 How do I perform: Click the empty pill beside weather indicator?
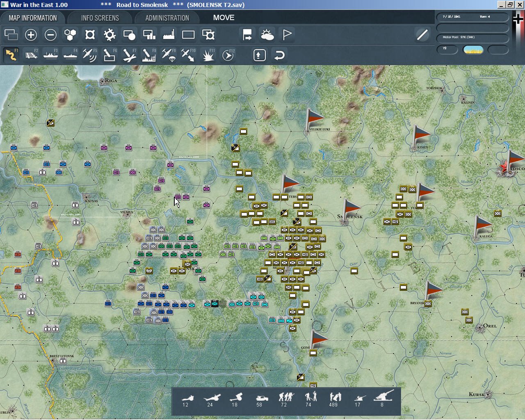coord(498,50)
